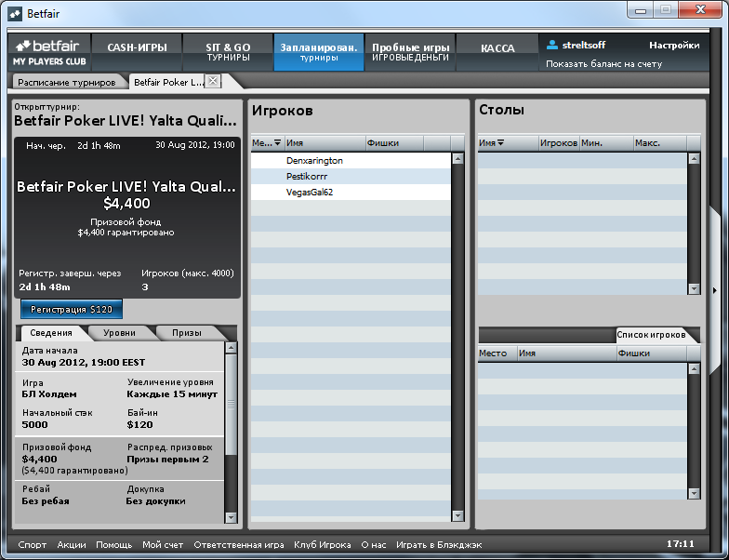Screen dimensions: 729x560
Task: Open Настройки settings
Action: pos(674,45)
